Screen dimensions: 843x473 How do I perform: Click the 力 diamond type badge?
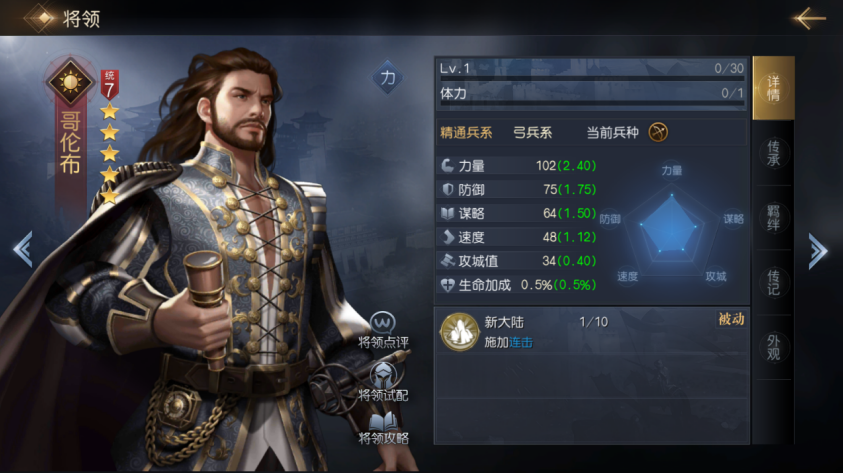[x=388, y=78]
